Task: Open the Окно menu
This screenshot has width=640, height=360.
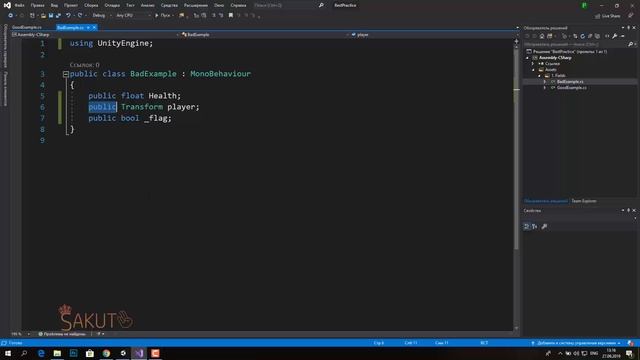Action: pyautogui.click(x=219, y=5)
